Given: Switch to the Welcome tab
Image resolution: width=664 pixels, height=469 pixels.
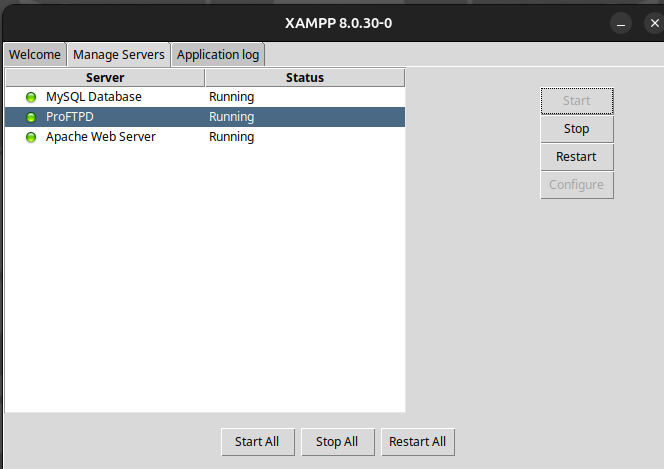Looking at the screenshot, I should click(x=35, y=55).
